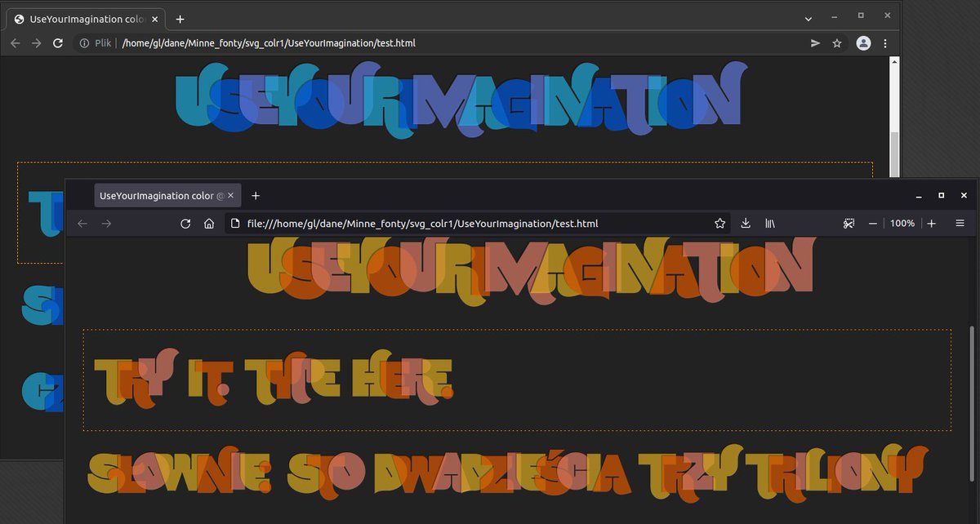The width and height of the screenshot is (980, 524).
Task: Bookmark this page with Chrome's star icon
Action: [837, 43]
